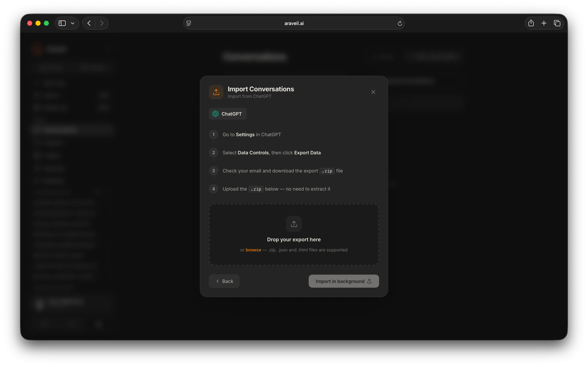Go forward in Safari history
Screen dimensions: 588x367
(x=102, y=23)
